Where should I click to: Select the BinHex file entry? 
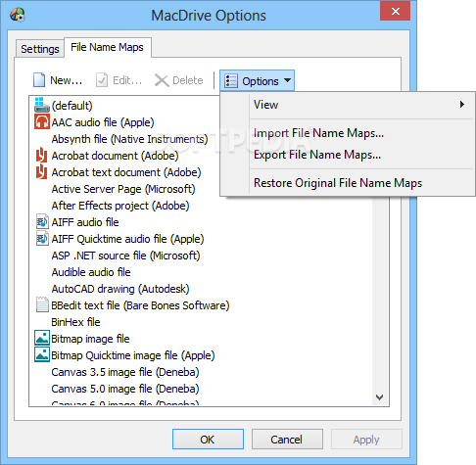[75, 322]
